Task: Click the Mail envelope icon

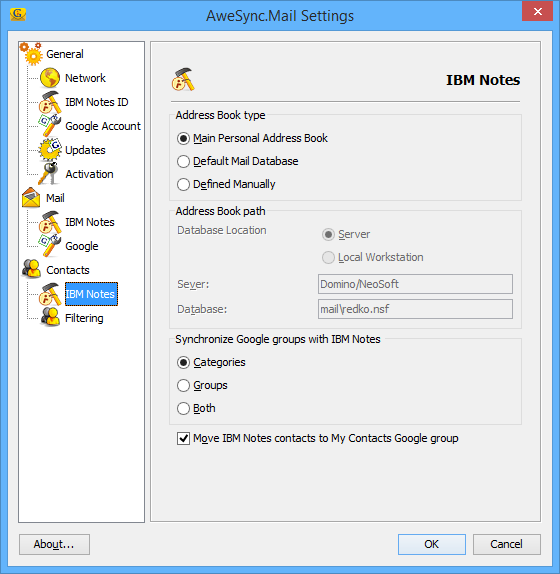Action: pyautogui.click(x=31, y=198)
